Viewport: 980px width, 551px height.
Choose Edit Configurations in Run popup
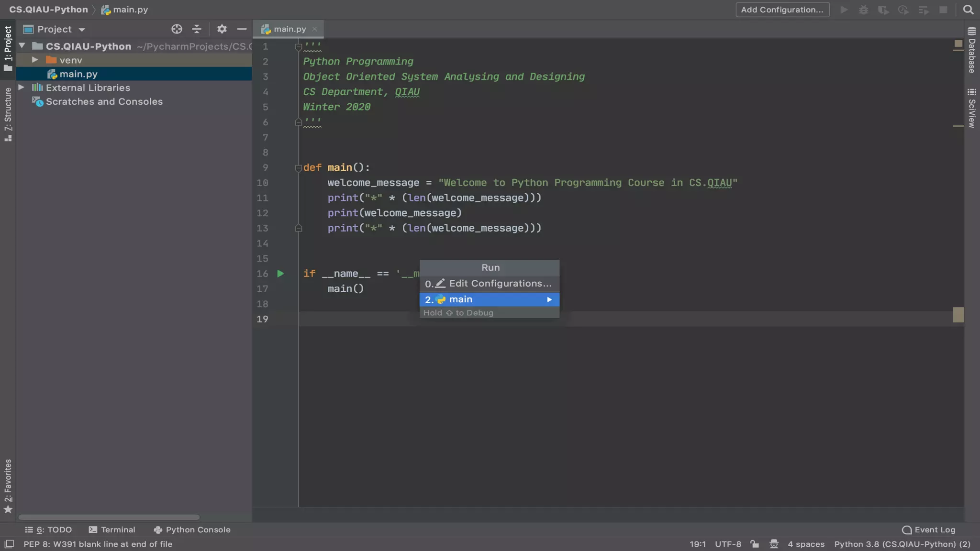489,284
